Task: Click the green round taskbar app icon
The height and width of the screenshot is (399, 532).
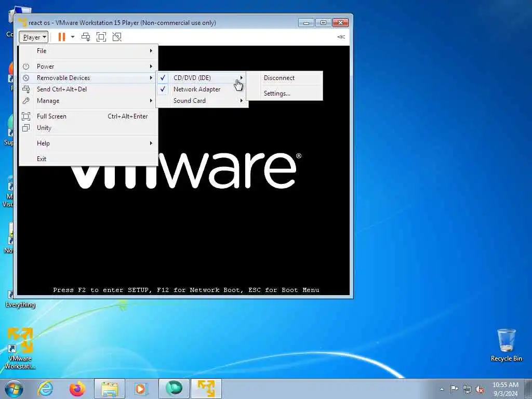Action: (174, 389)
